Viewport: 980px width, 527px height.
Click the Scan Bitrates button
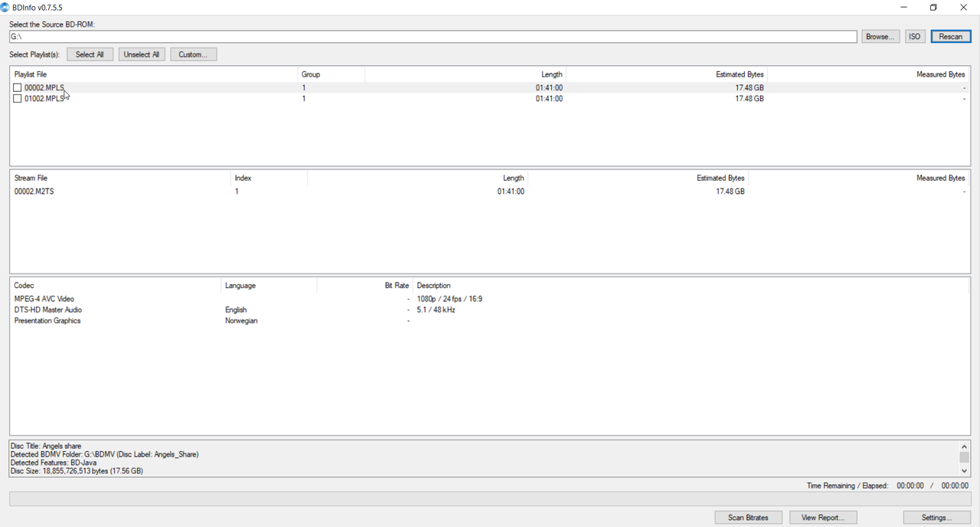pyautogui.click(x=748, y=518)
